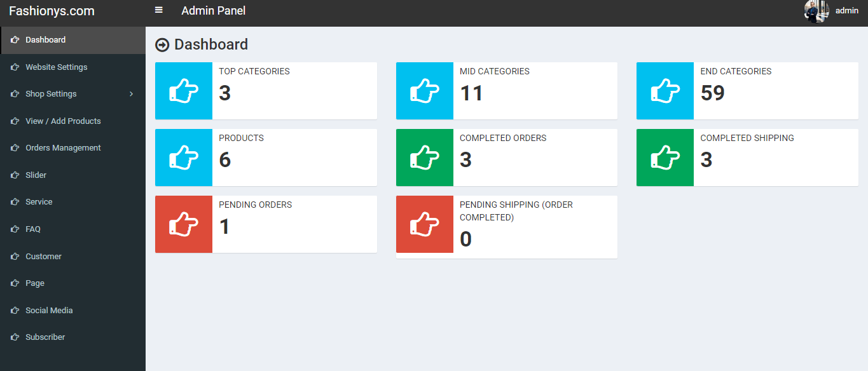Click the red PENDING SHIPPING card icon
This screenshot has width=868, height=371.
tap(424, 224)
